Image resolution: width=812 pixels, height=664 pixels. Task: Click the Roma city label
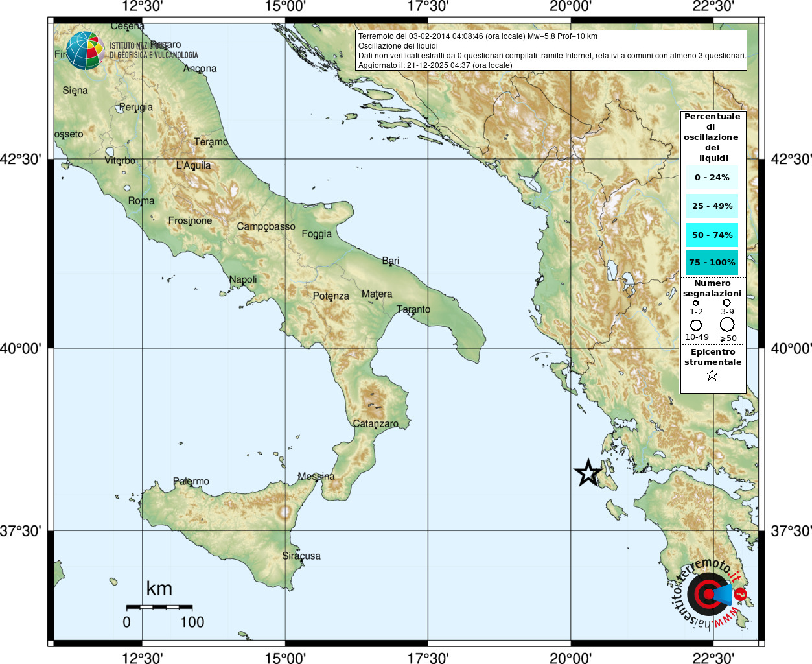tap(141, 201)
